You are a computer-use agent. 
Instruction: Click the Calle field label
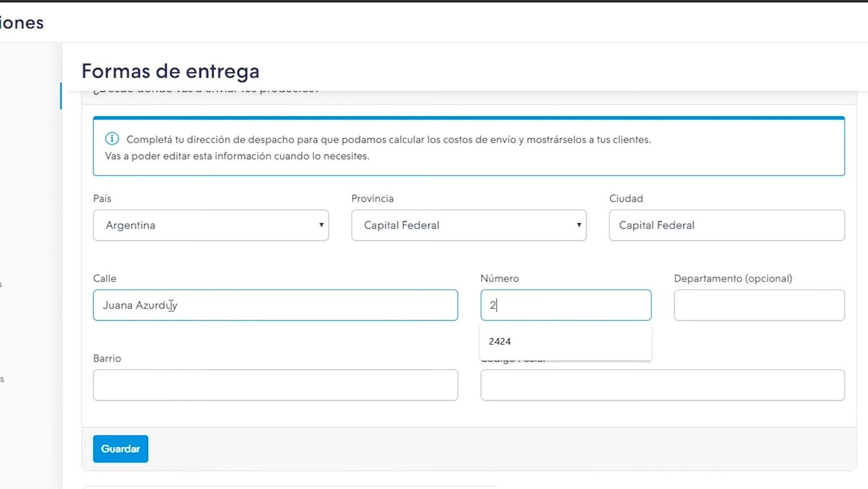(105, 278)
